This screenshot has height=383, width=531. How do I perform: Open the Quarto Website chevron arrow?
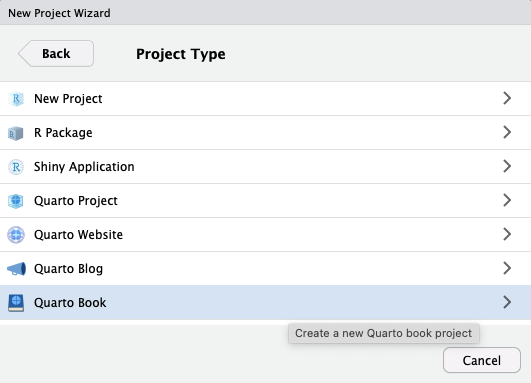coord(507,234)
